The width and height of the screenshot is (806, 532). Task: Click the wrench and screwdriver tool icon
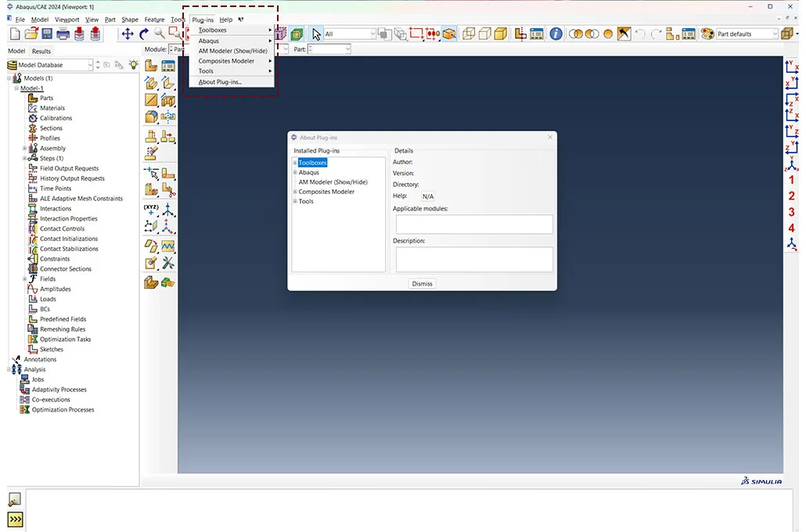(x=168, y=263)
